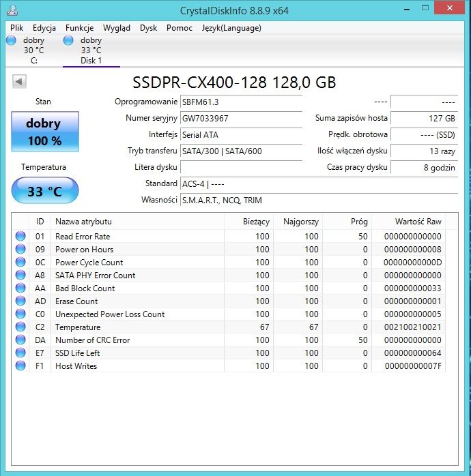This screenshot has height=476, width=471.
Task: Click status orb of Power Cycle Count row
Action: 20,263
